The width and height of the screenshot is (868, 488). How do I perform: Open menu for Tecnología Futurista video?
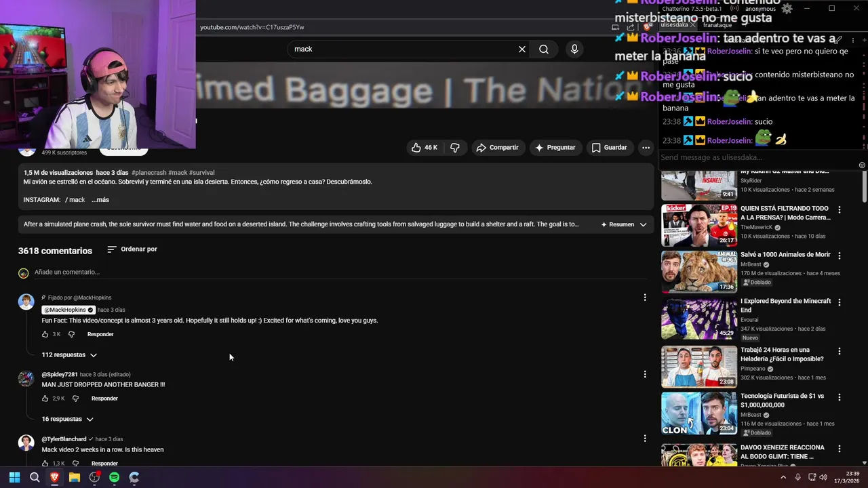point(840,397)
